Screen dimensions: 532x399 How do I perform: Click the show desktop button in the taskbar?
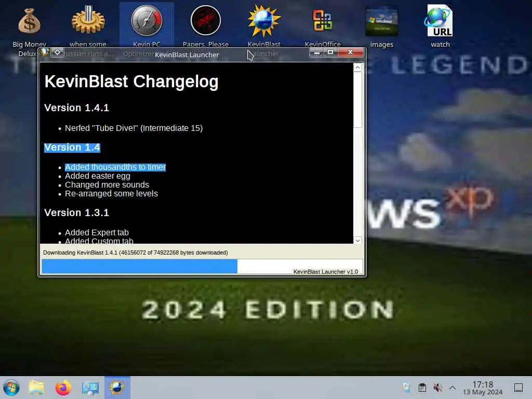pos(518,388)
